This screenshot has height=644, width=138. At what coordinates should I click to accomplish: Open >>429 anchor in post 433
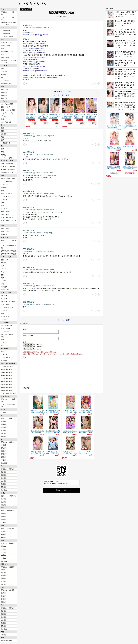point(26,138)
